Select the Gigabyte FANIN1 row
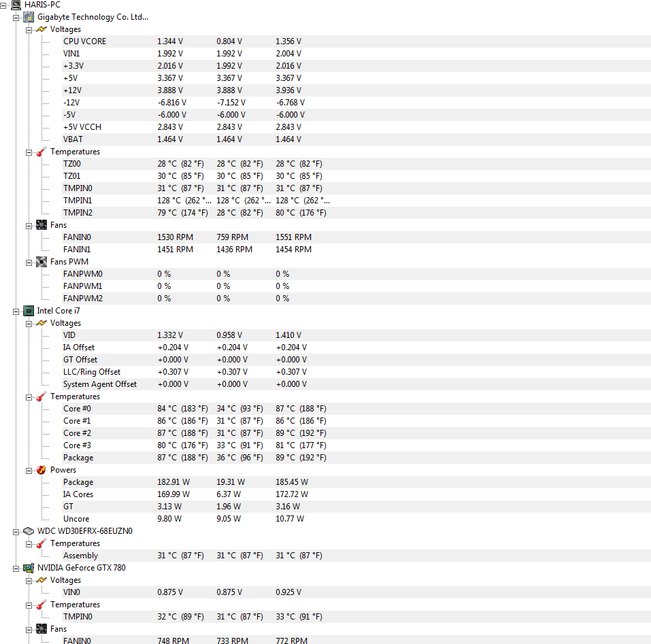Image resolution: width=651 pixels, height=644 pixels. point(356,250)
